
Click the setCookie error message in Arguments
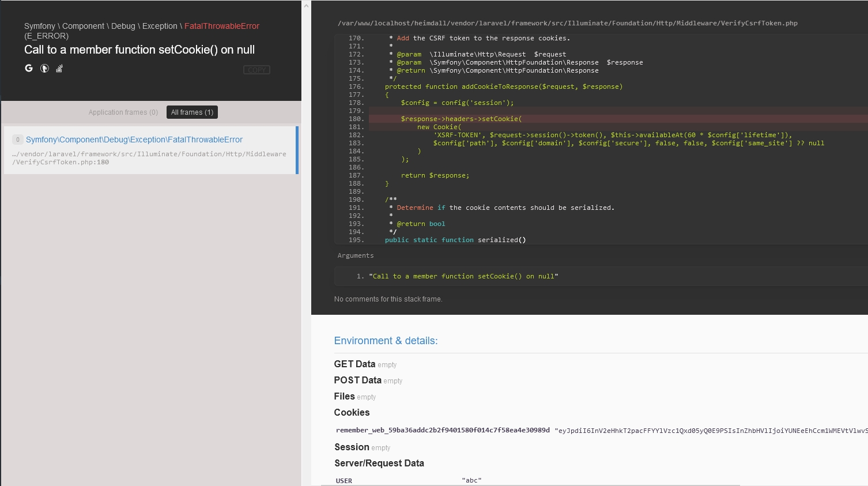[x=464, y=276]
